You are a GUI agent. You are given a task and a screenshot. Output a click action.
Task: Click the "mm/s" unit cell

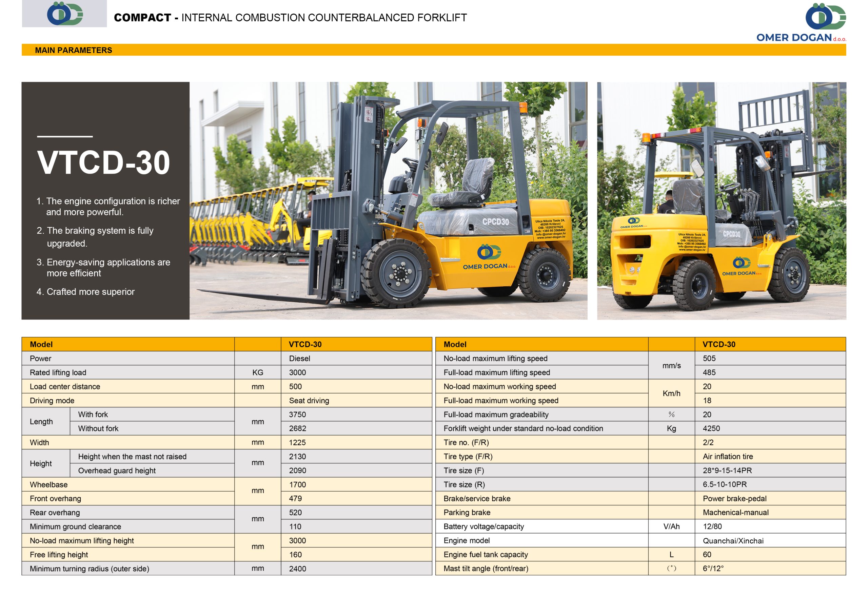[671, 365]
